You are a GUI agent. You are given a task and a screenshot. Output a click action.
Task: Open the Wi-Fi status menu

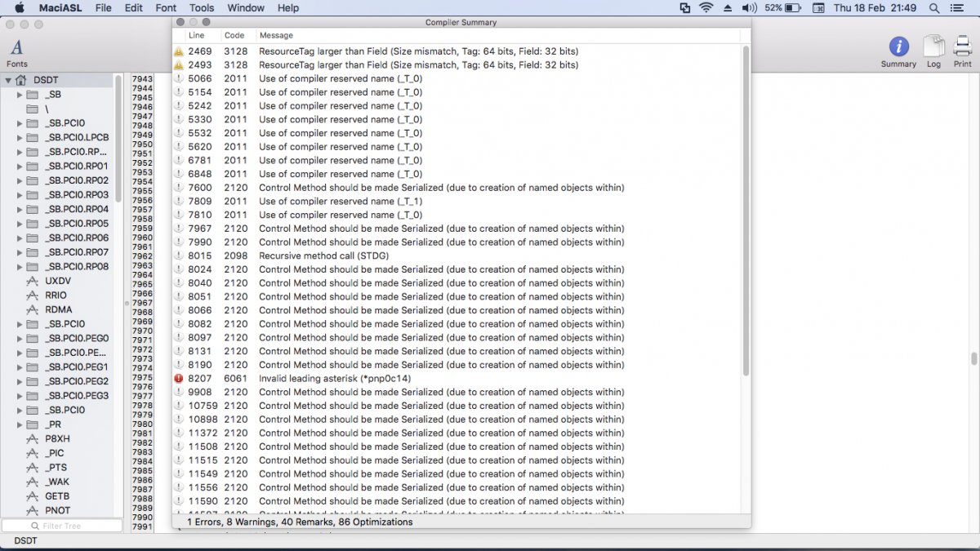coord(706,7)
